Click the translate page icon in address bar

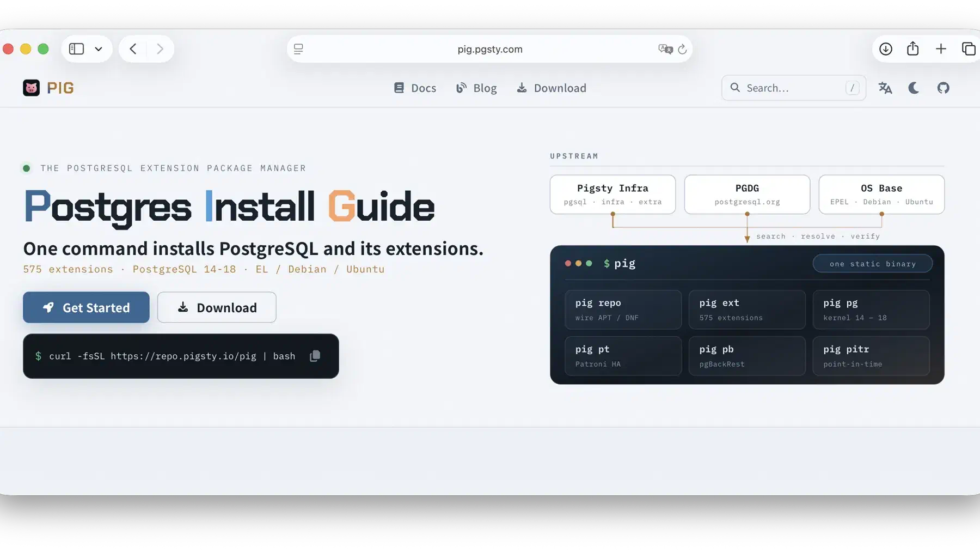coord(665,49)
